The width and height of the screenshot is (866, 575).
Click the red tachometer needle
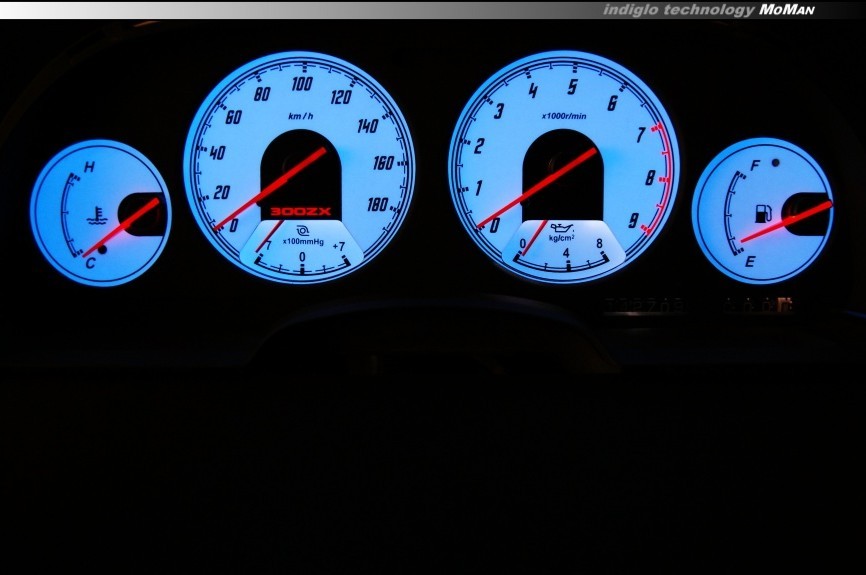(x=537, y=188)
